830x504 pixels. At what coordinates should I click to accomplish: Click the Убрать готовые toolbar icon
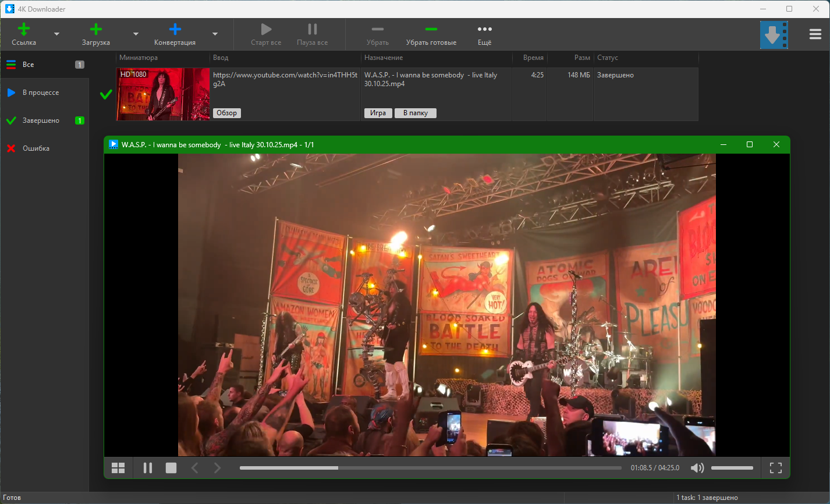pos(431,30)
